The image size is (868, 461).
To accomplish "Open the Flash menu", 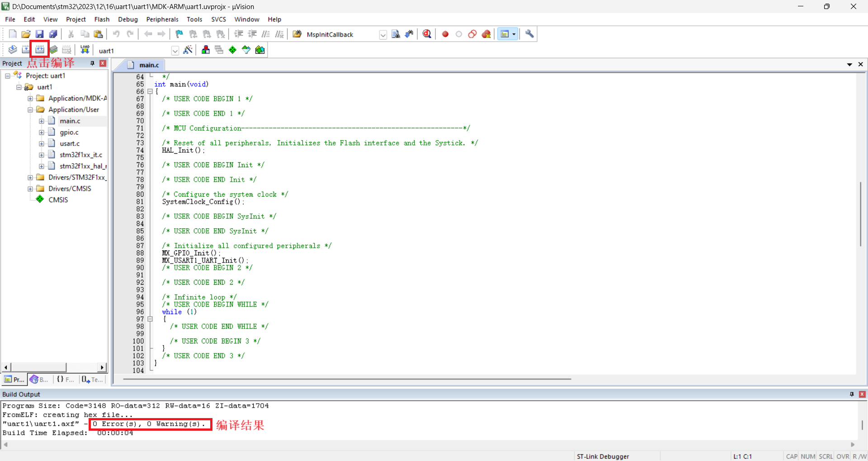I will tap(102, 19).
